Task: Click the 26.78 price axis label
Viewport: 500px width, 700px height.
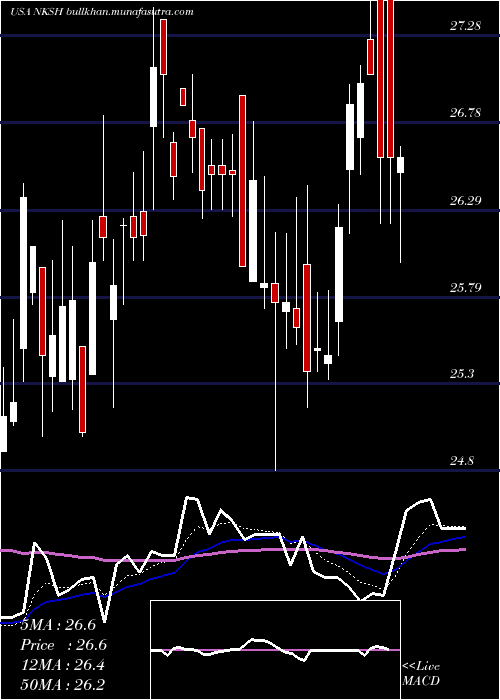Action: tap(465, 113)
